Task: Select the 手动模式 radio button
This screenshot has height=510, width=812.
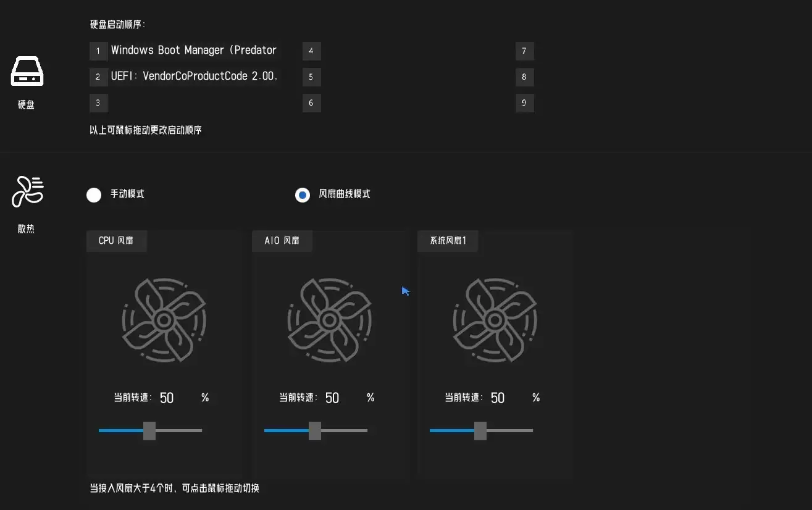Action: (x=94, y=195)
